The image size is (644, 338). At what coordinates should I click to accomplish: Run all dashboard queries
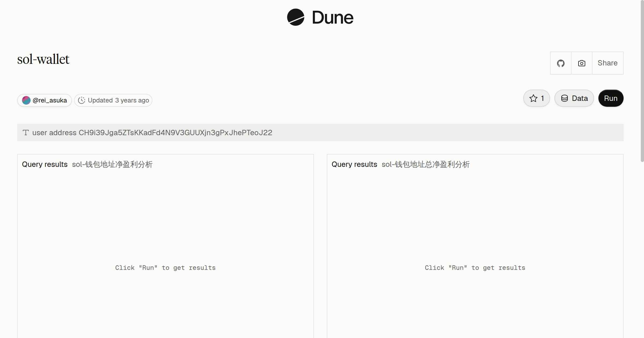[611, 98]
